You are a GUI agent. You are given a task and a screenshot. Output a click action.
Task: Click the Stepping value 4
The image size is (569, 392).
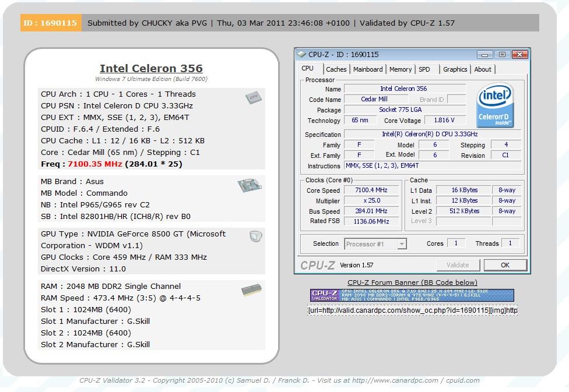tap(506, 144)
